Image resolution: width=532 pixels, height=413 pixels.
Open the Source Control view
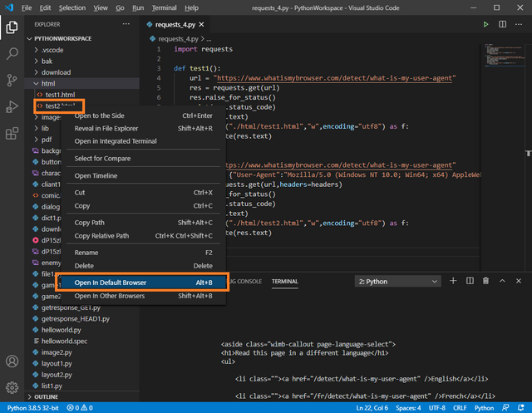[12, 81]
